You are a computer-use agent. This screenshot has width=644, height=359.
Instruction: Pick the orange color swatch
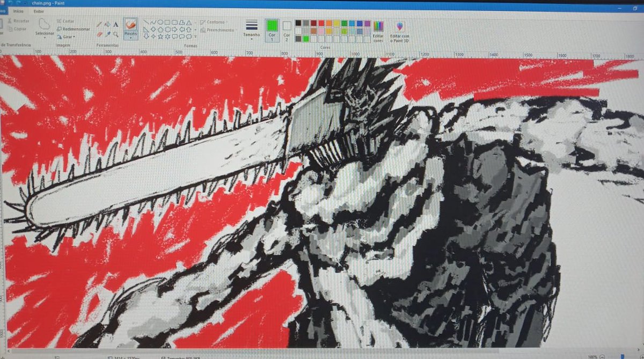[329, 23]
